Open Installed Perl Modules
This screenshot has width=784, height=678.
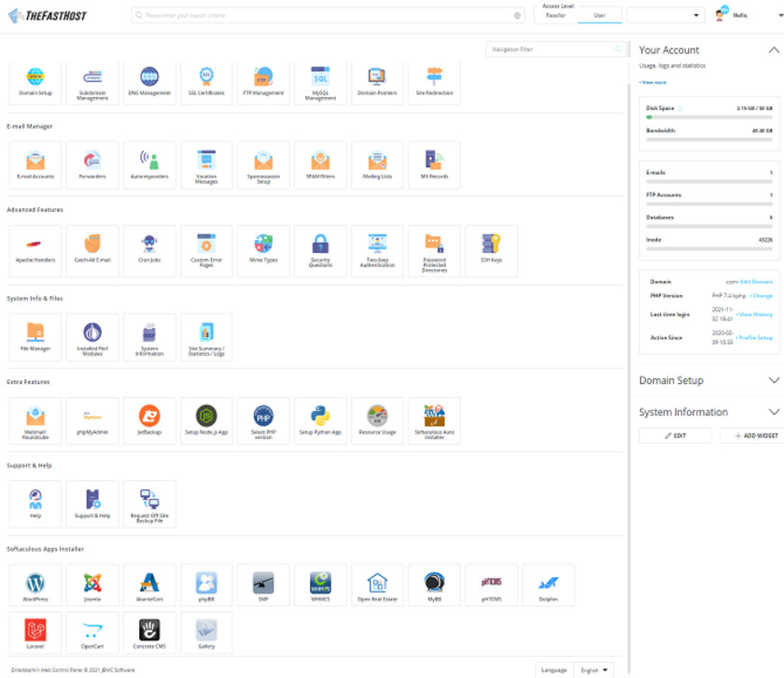pos(92,337)
